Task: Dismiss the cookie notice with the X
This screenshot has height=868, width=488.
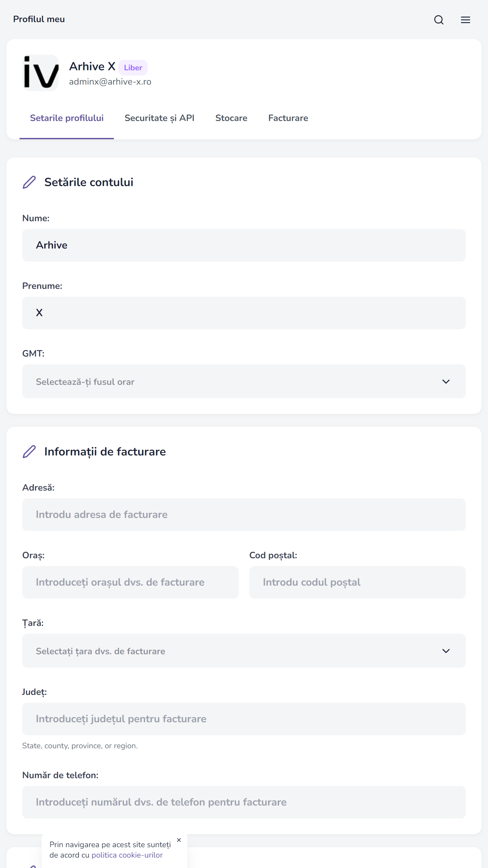Action: click(179, 840)
